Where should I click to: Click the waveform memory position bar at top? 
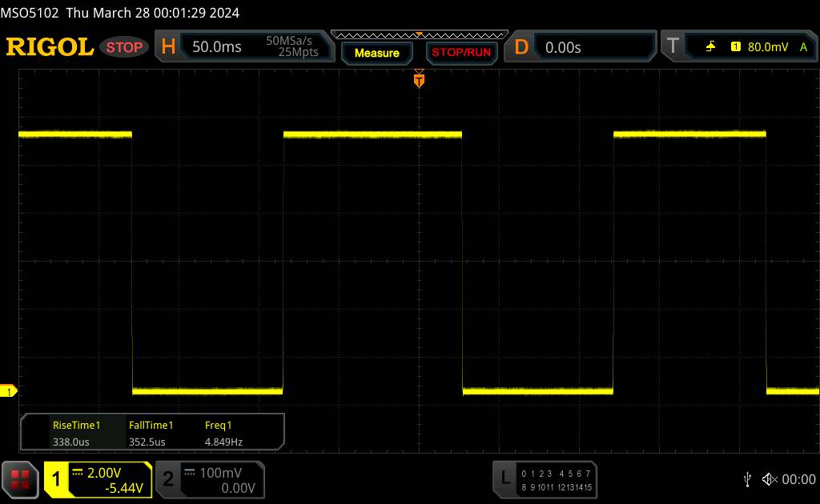419,34
